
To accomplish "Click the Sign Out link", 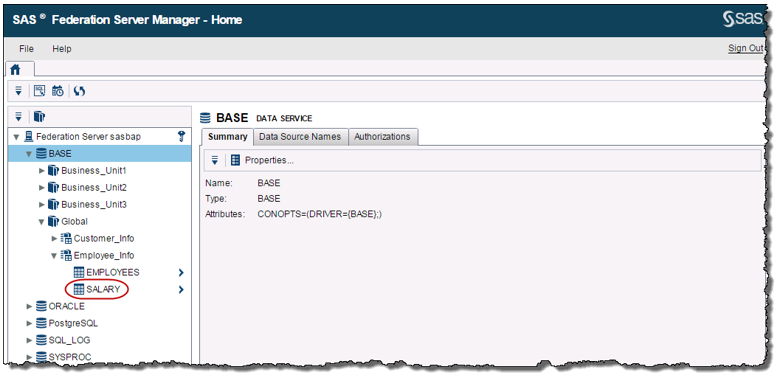I will [745, 48].
